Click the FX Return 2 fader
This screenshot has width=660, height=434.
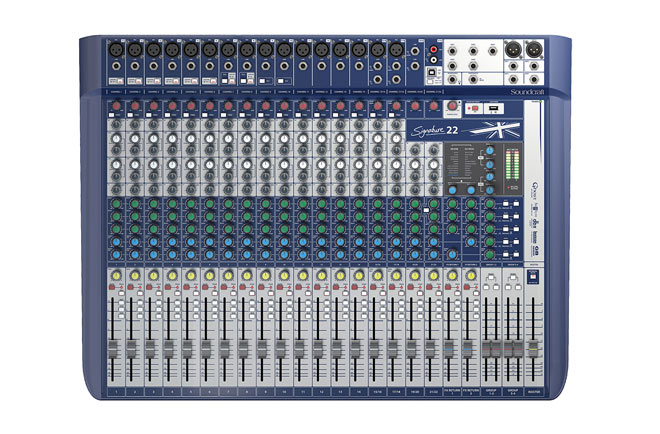click(x=467, y=349)
